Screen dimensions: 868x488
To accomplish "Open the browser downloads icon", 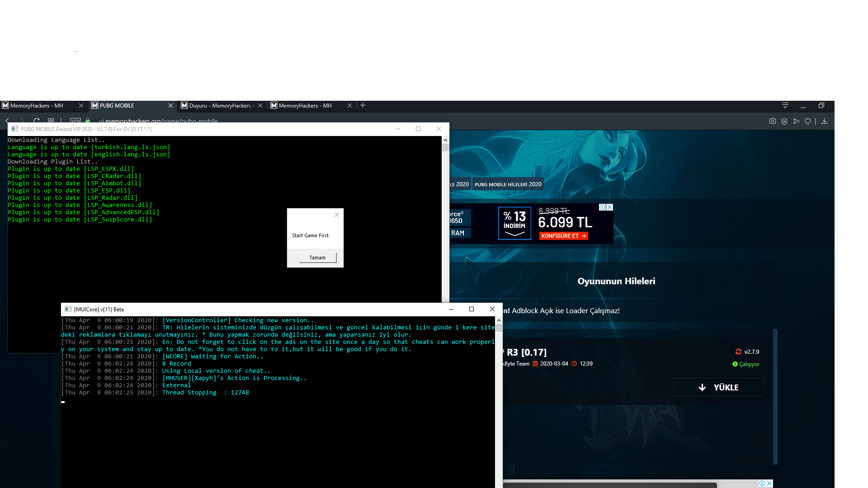I will point(824,121).
